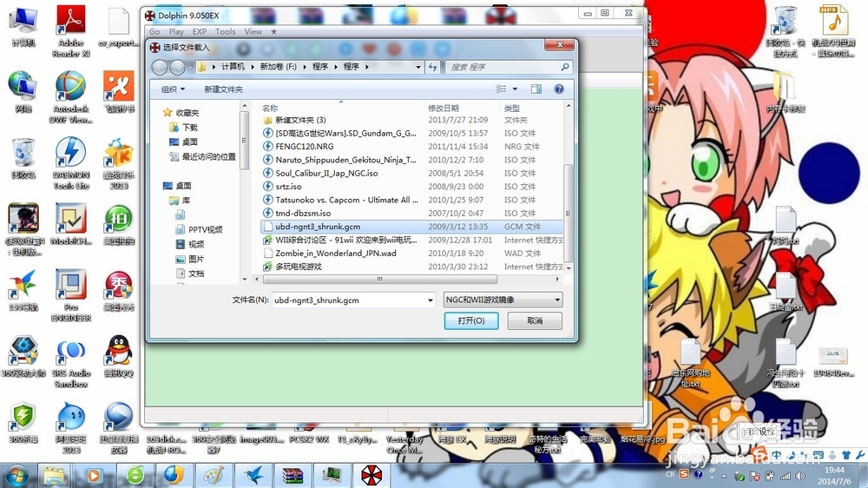The image size is (868, 488).
Task: Click the star menu item in Dolphin
Action: 273,31
